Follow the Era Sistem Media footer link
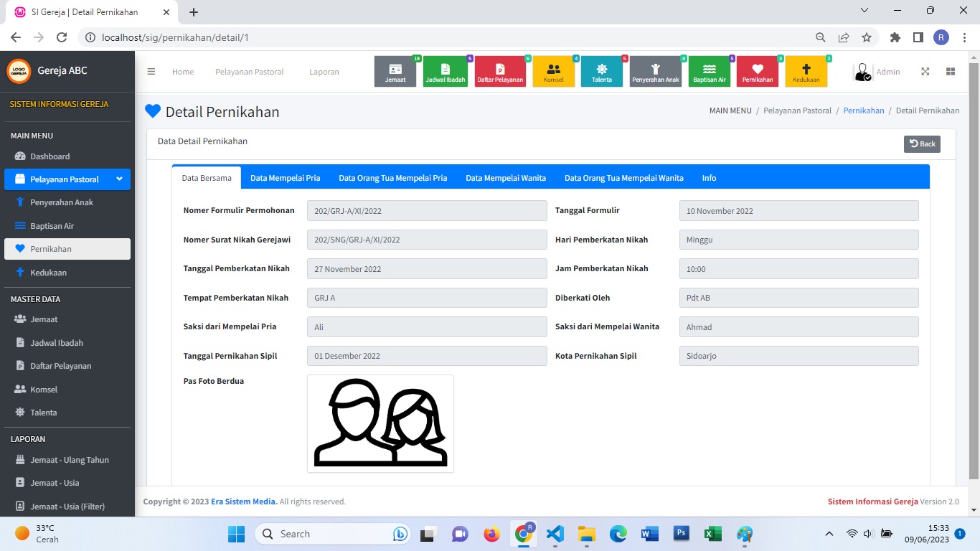The height and width of the screenshot is (551, 980). [243, 501]
